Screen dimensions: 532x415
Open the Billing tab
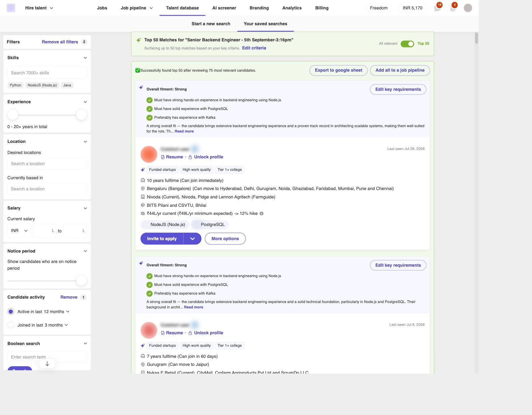[x=322, y=8]
